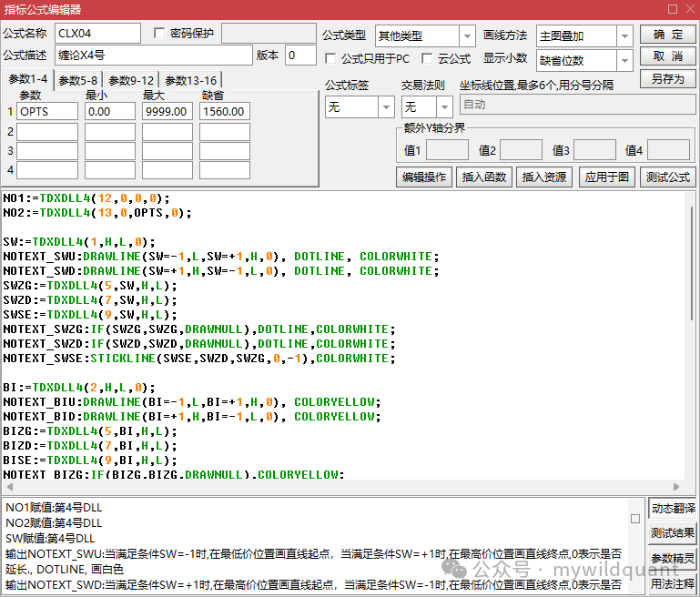
Task: Switch to the 参数1-4 tab
Action: pyautogui.click(x=27, y=79)
